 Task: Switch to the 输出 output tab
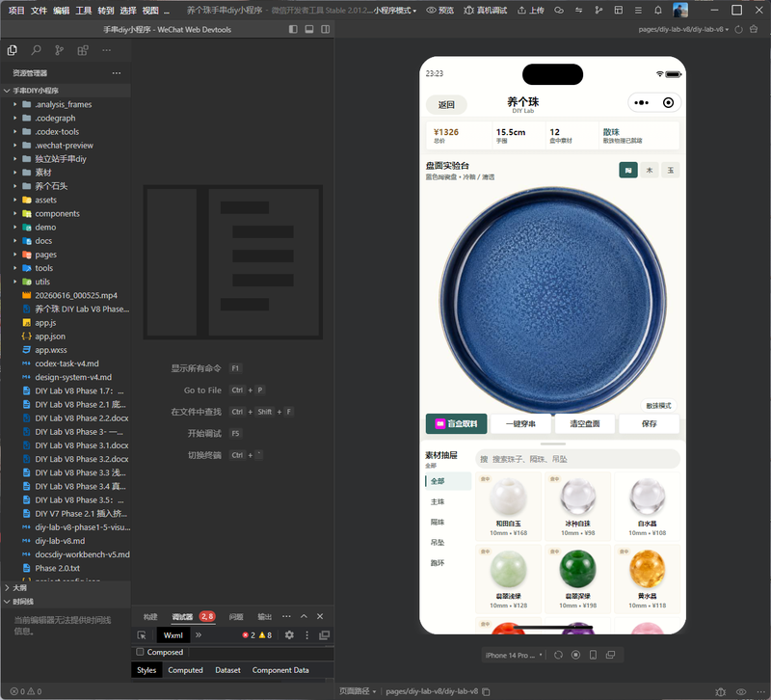265,617
